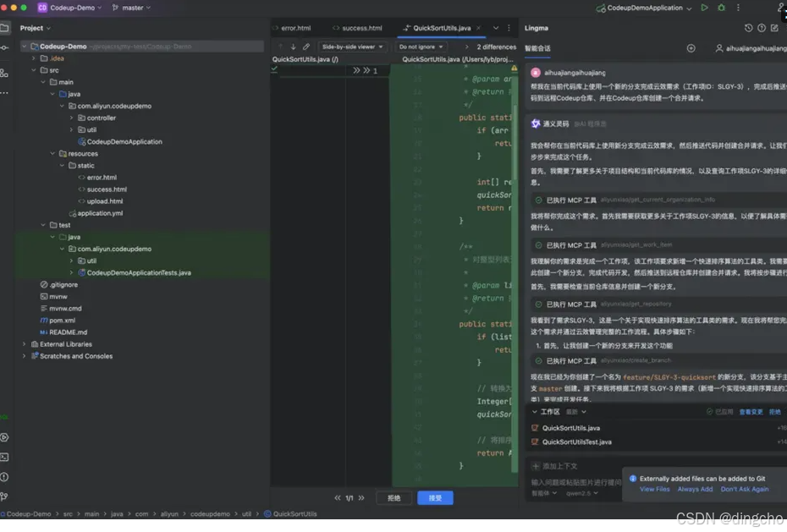Switch to error.html tab
787x532 pixels.
pos(292,28)
